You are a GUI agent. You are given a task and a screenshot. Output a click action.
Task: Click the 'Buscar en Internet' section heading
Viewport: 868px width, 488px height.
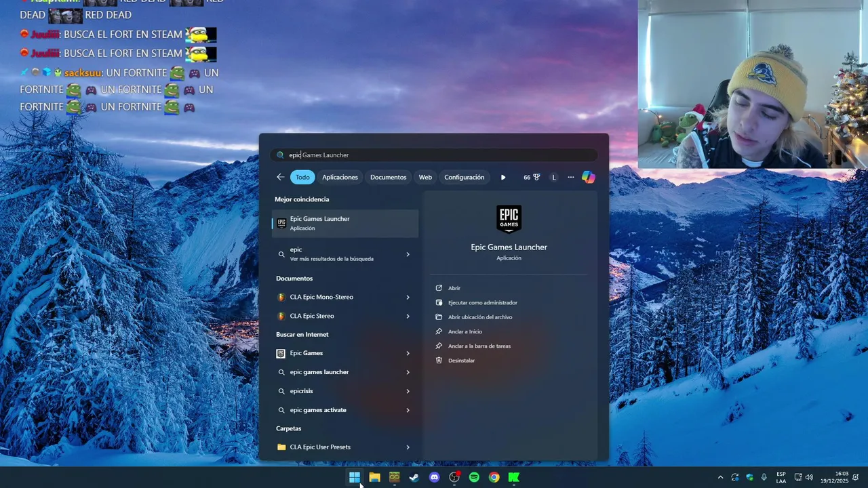302,334
